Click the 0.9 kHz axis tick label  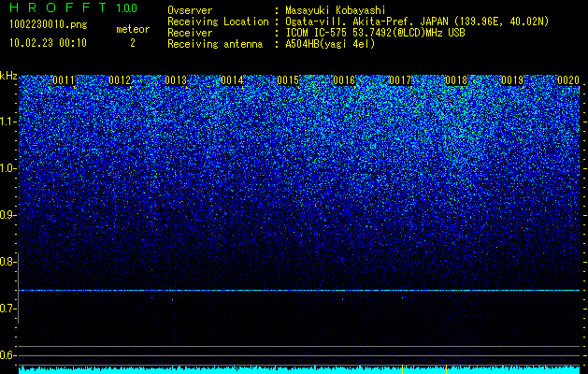pos(7,215)
